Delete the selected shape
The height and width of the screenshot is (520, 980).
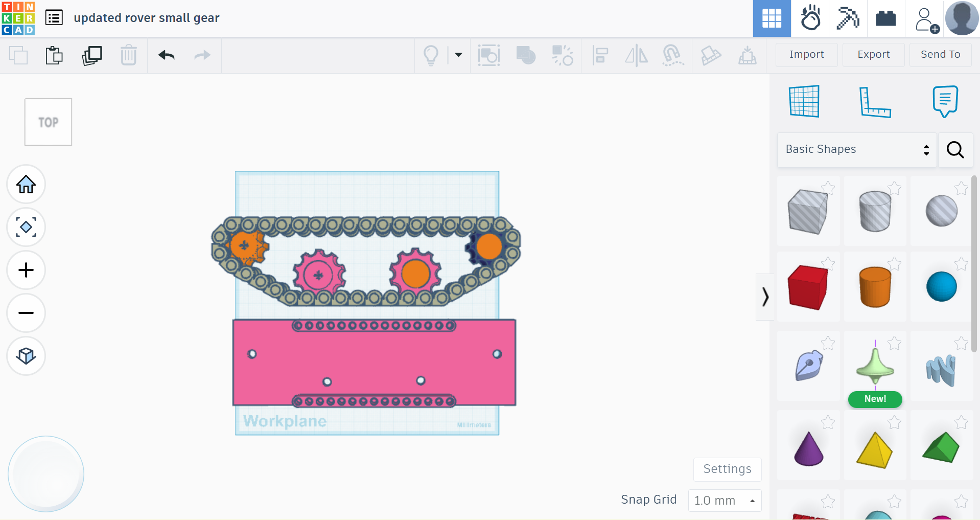coord(128,55)
